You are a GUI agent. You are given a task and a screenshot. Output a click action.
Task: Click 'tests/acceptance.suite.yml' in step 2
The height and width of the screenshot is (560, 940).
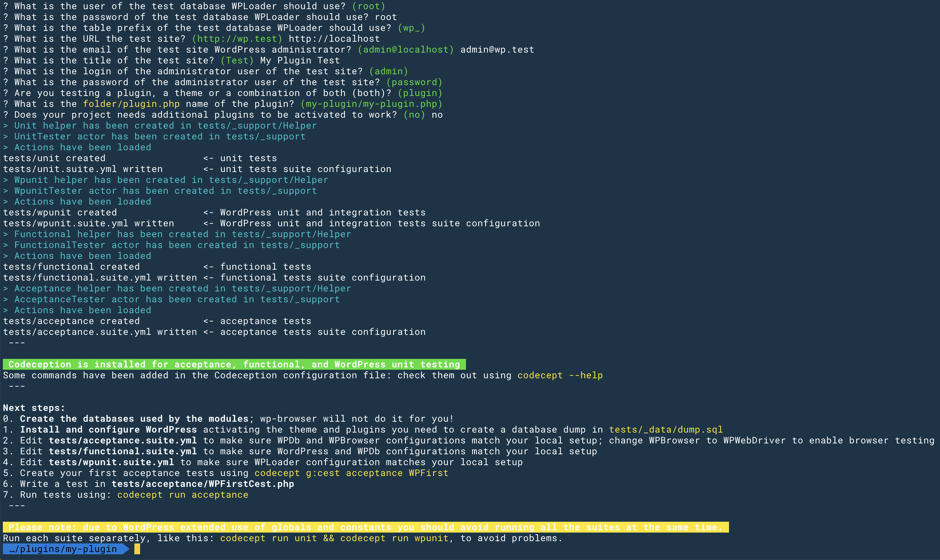(x=123, y=441)
